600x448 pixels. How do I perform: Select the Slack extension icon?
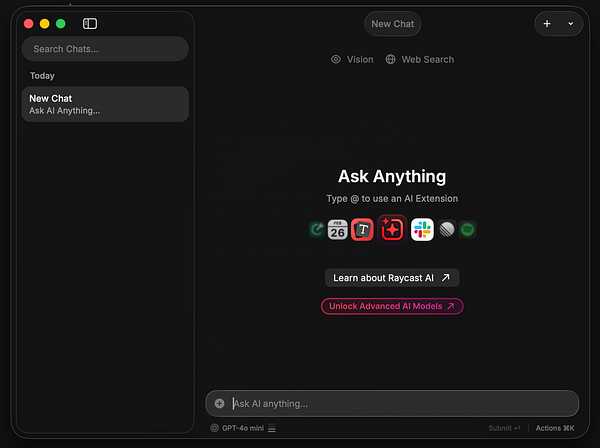[x=422, y=230]
